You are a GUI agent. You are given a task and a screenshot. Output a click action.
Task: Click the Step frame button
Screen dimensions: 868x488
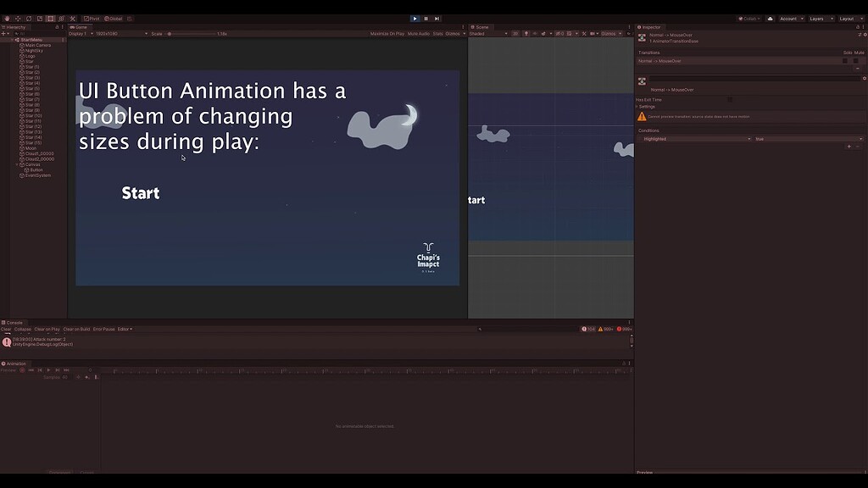pos(436,18)
